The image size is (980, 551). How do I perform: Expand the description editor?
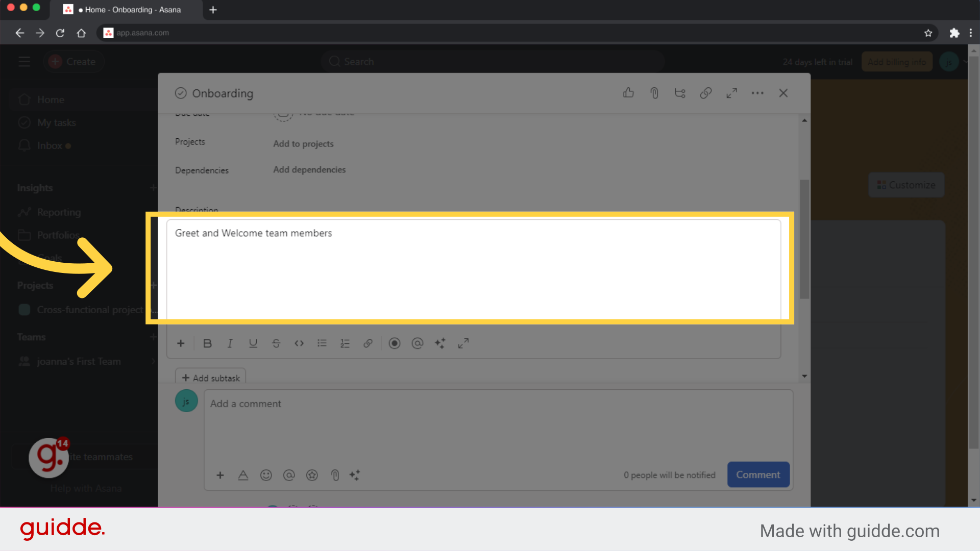[463, 343]
